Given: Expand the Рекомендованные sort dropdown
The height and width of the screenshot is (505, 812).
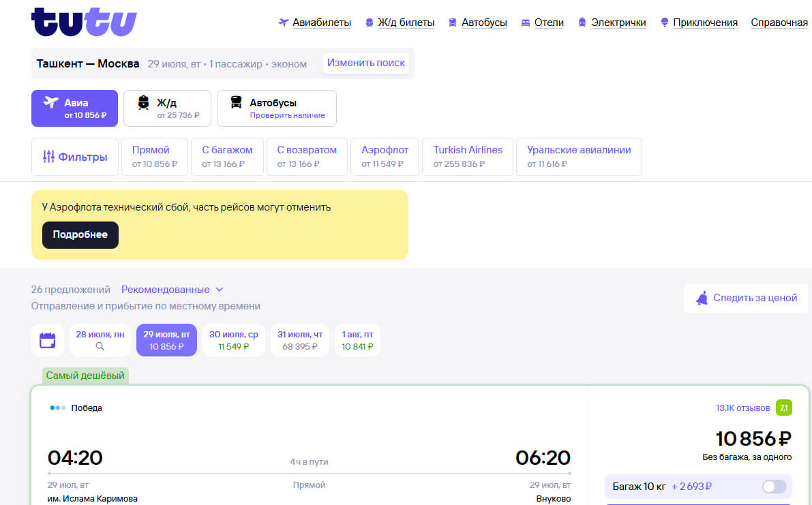Looking at the screenshot, I should tap(172, 290).
